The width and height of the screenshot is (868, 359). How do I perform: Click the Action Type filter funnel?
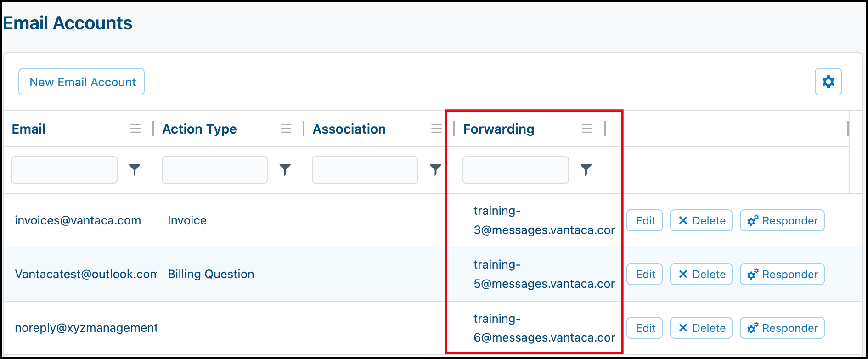click(x=285, y=170)
